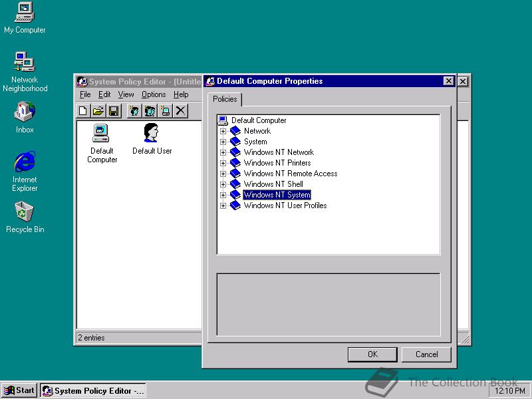Click the Remove X toolbar icon
The width and height of the screenshot is (532, 399).
[180, 111]
